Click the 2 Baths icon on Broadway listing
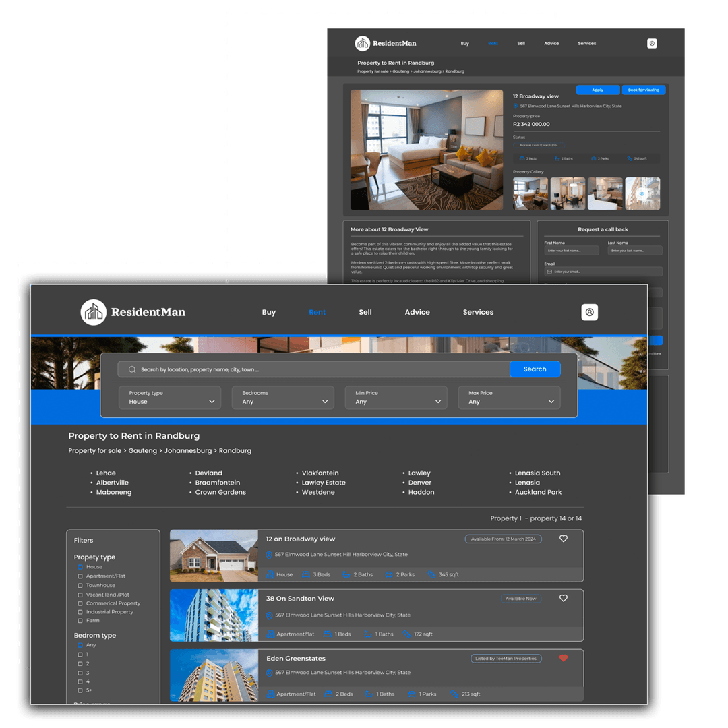728x728 pixels. pyautogui.click(x=346, y=574)
